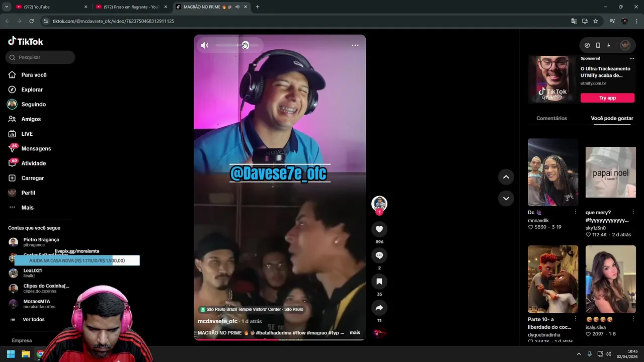644x362 pixels.
Task: Go to the previous video with up arrow
Action: coord(506,177)
